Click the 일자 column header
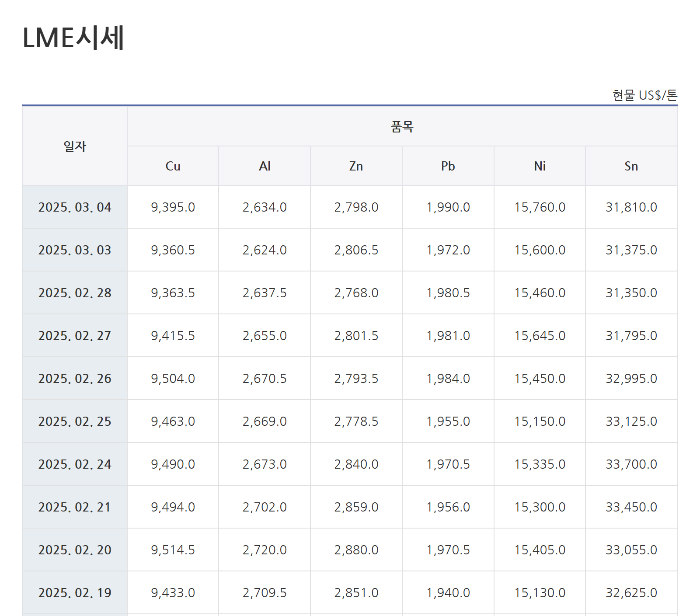Viewport: 700px width, 616px height. pyautogui.click(x=75, y=146)
